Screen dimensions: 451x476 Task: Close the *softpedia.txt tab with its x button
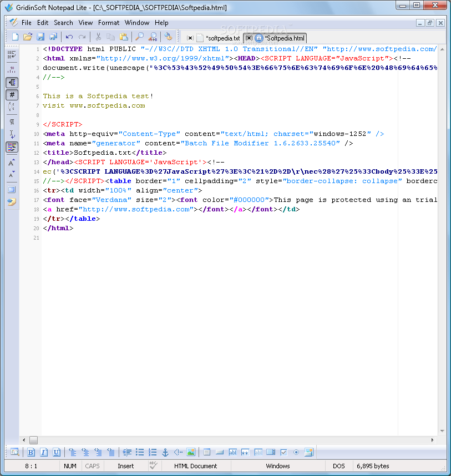tap(190, 38)
